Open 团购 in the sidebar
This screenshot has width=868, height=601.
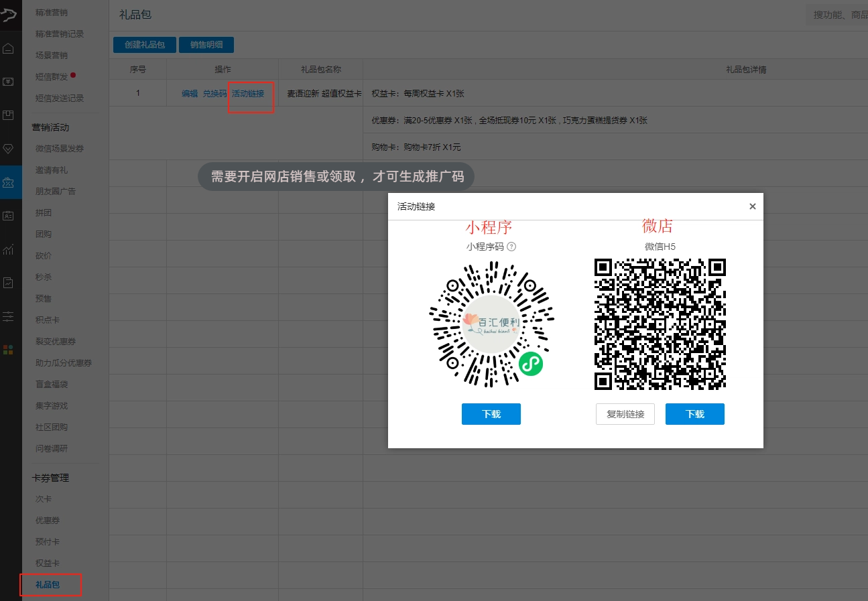point(44,234)
